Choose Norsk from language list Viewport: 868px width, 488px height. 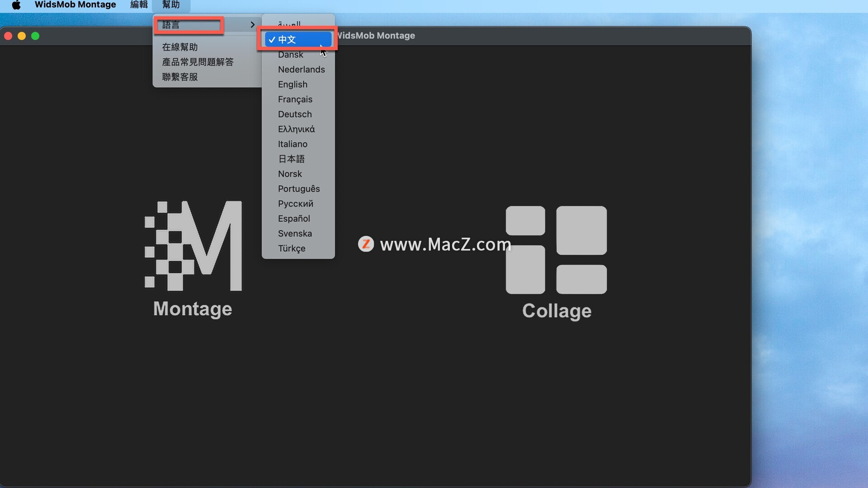tap(298, 174)
